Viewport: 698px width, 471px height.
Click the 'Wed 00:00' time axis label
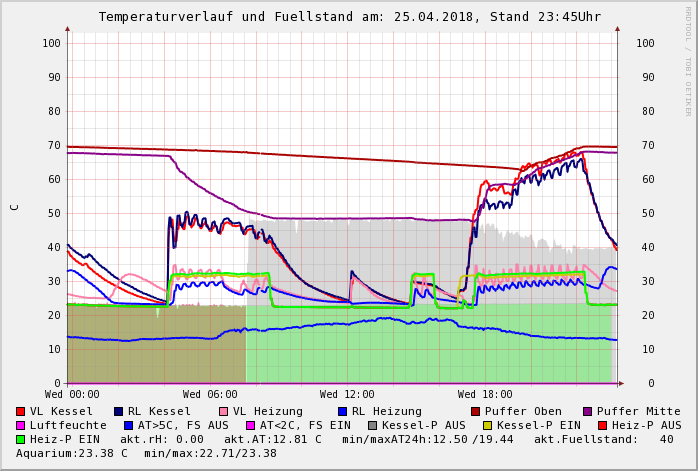(72, 395)
